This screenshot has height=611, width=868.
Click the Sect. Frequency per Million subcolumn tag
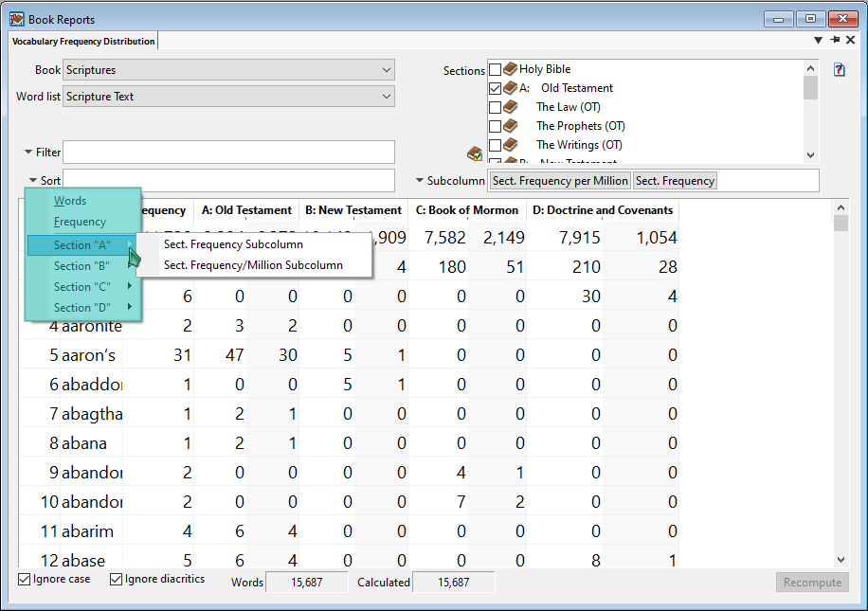[560, 181]
